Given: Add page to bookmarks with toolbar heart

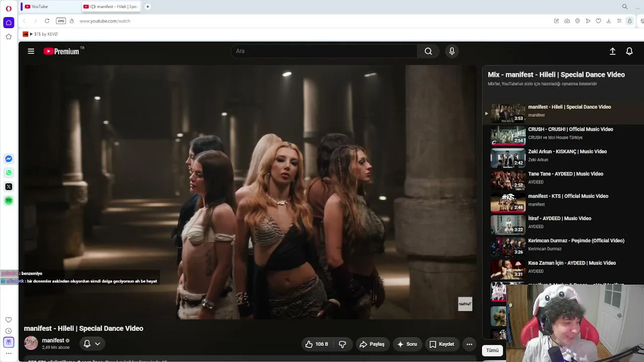Looking at the screenshot, I should click(x=598, y=21).
